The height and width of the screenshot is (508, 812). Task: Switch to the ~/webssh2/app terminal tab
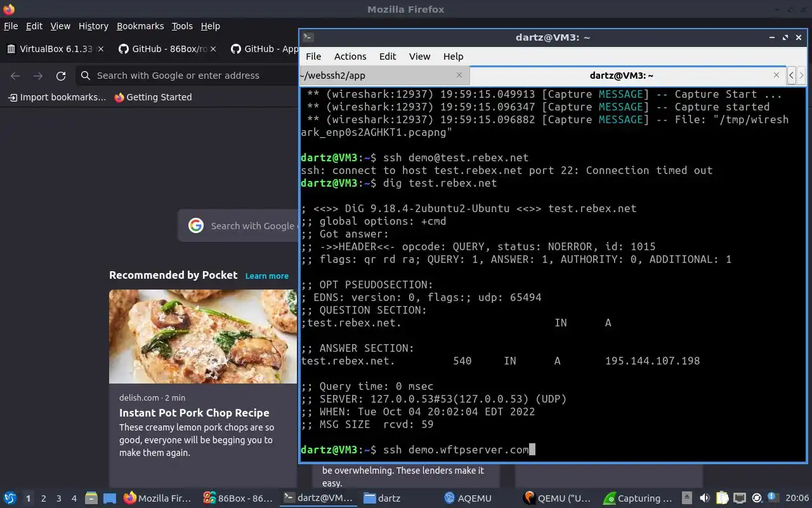tap(384, 75)
